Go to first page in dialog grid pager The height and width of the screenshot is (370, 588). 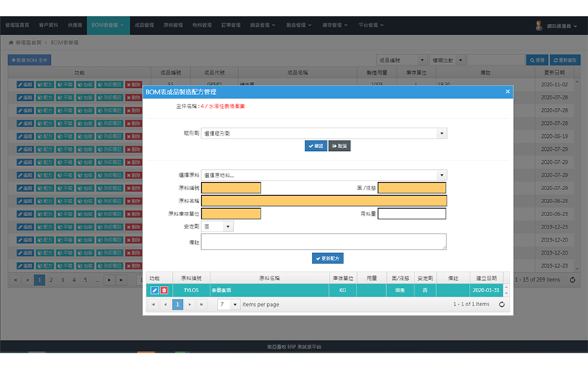pyautogui.click(x=153, y=305)
